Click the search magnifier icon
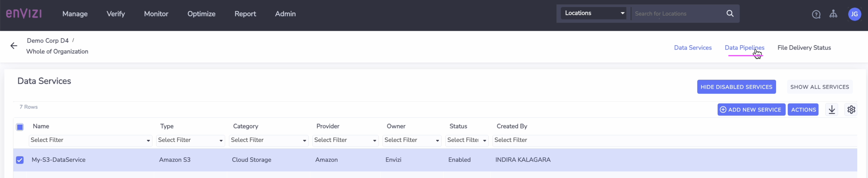The height and width of the screenshot is (178, 868). (730, 13)
